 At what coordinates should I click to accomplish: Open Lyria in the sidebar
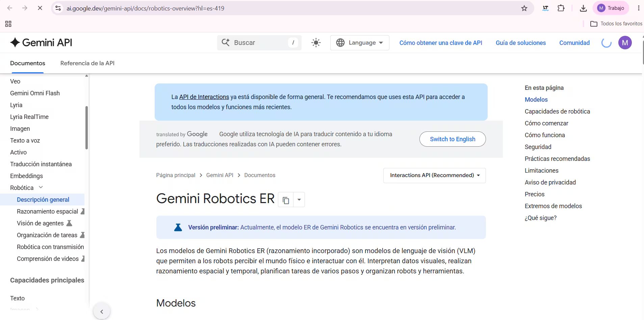coord(16,105)
